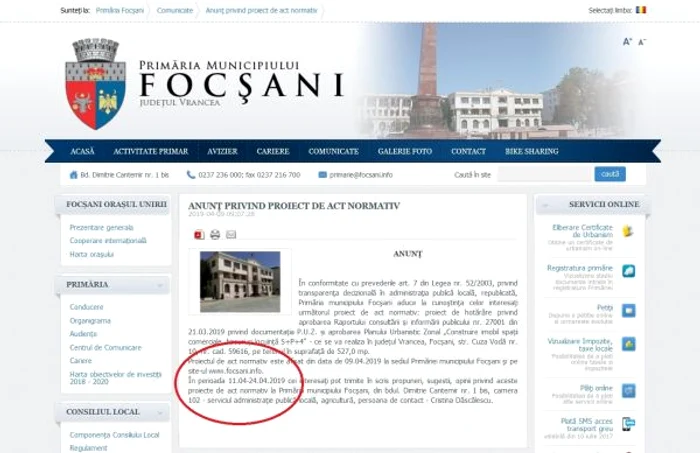Viewport: 700px width, 453px height.
Task: Click the Focșani coat of arms logo
Action: (x=95, y=83)
